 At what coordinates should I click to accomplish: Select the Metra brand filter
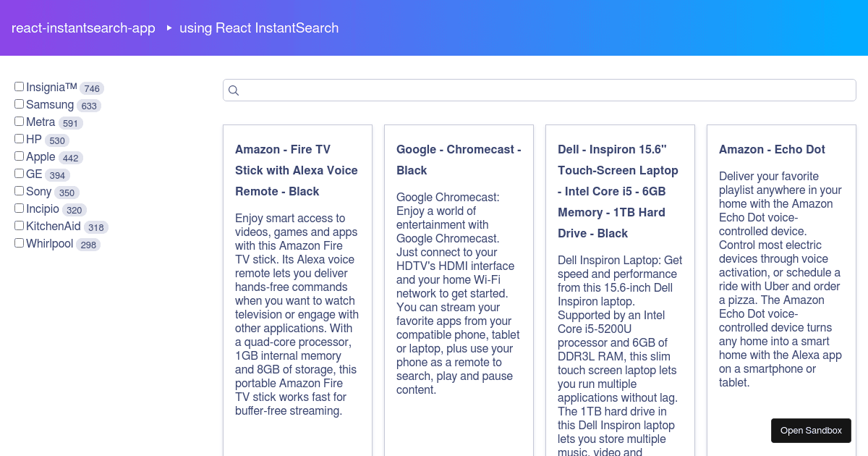pos(19,120)
